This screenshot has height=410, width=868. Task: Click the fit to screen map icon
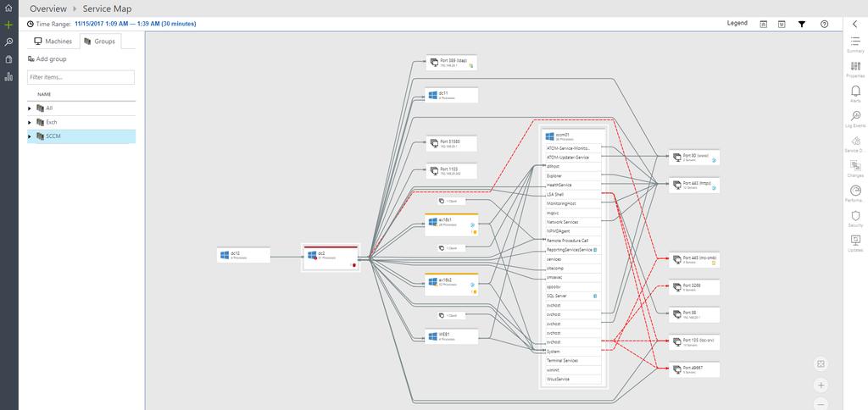pos(821,363)
